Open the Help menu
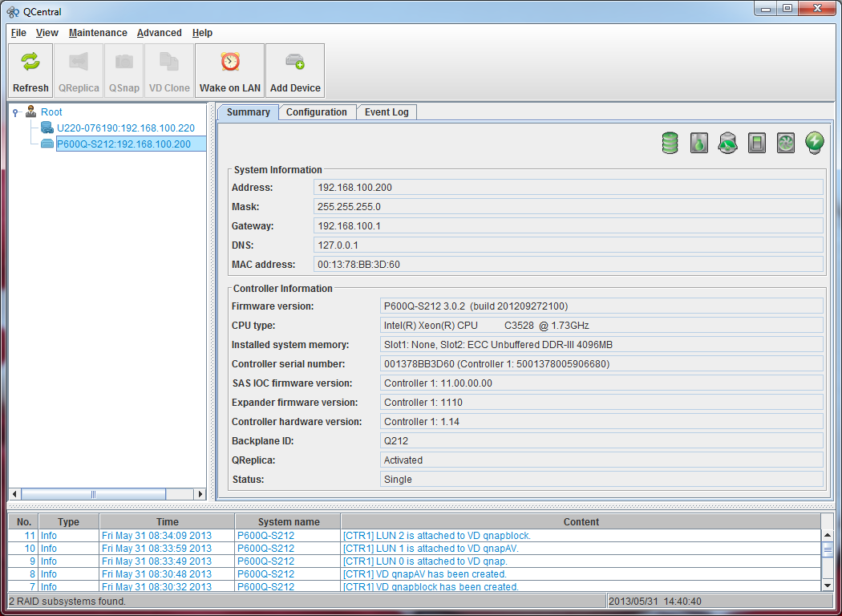Viewport: 842px width, 616px height. coord(202,33)
